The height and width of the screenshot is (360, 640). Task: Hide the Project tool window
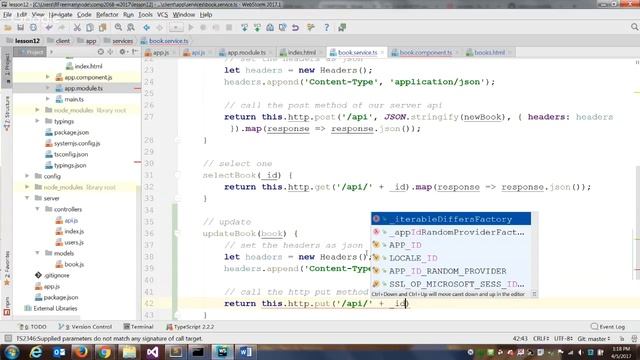click(x=134, y=52)
